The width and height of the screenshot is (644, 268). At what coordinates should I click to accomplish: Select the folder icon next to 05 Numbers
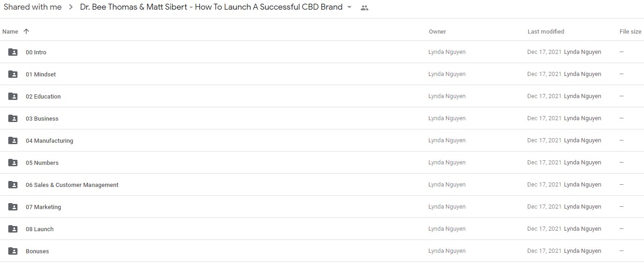[x=13, y=163]
